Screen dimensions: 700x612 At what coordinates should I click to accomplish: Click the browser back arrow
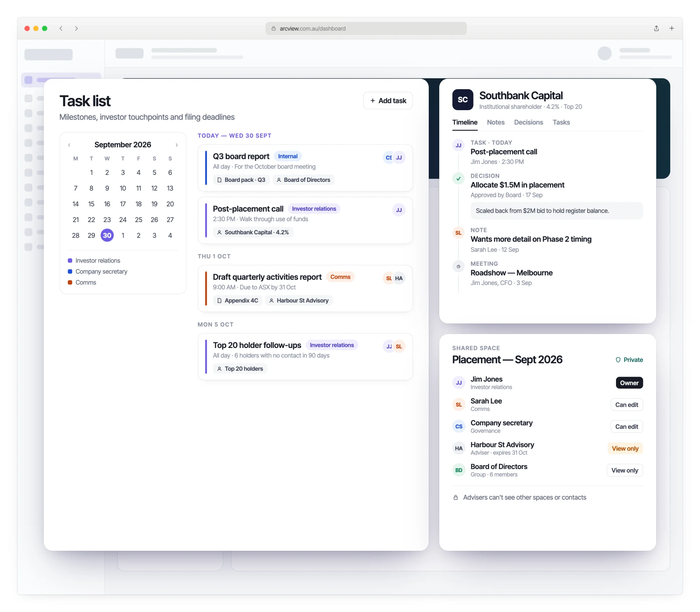click(61, 28)
